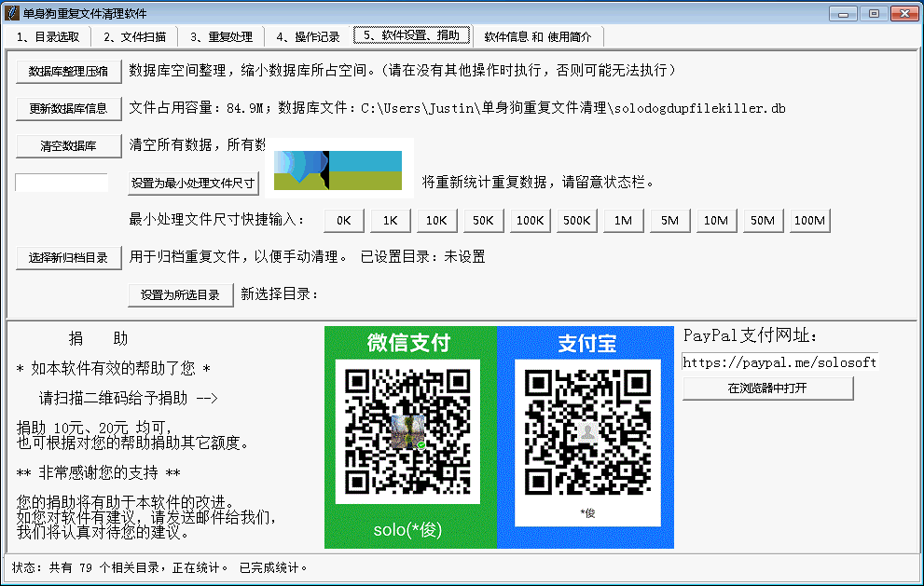Click the PayPal支付网址： label
This screenshot has height=586, width=924.
[751, 335]
